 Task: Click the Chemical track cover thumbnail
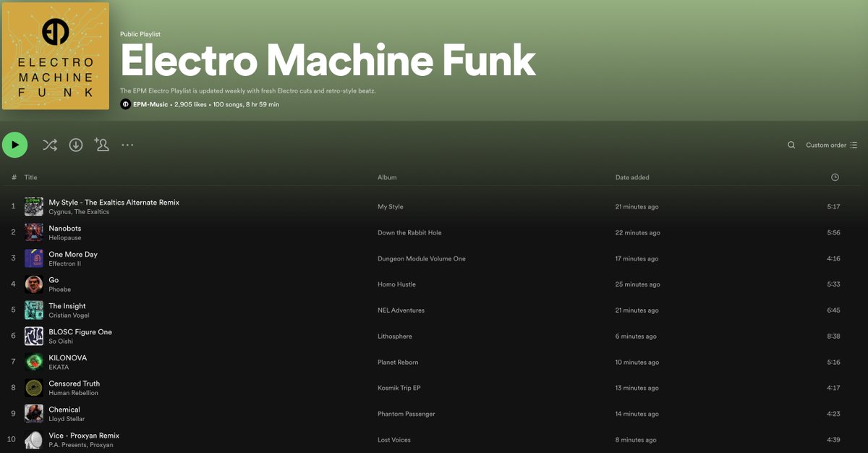pos(34,414)
